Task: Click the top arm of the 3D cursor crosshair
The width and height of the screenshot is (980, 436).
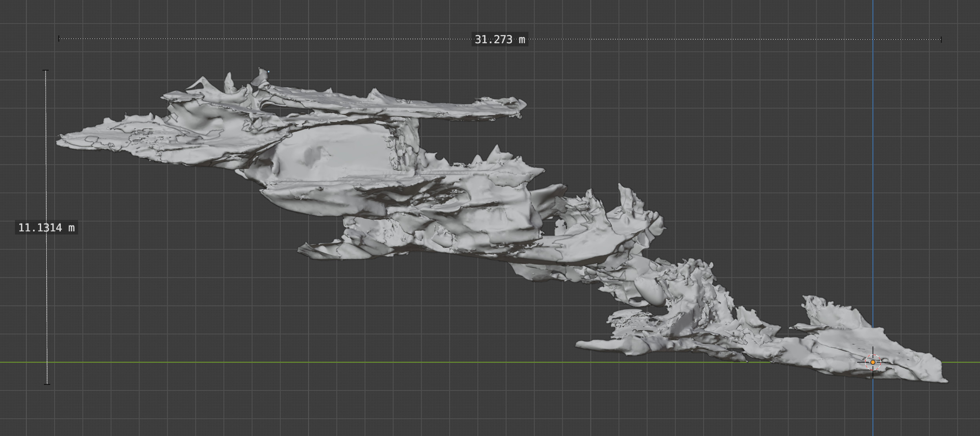Action: (873, 351)
